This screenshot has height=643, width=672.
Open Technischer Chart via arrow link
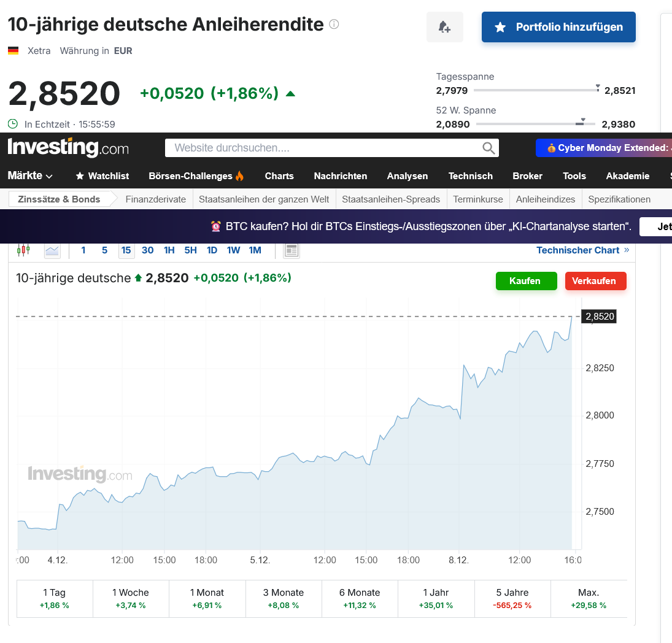click(x=627, y=250)
